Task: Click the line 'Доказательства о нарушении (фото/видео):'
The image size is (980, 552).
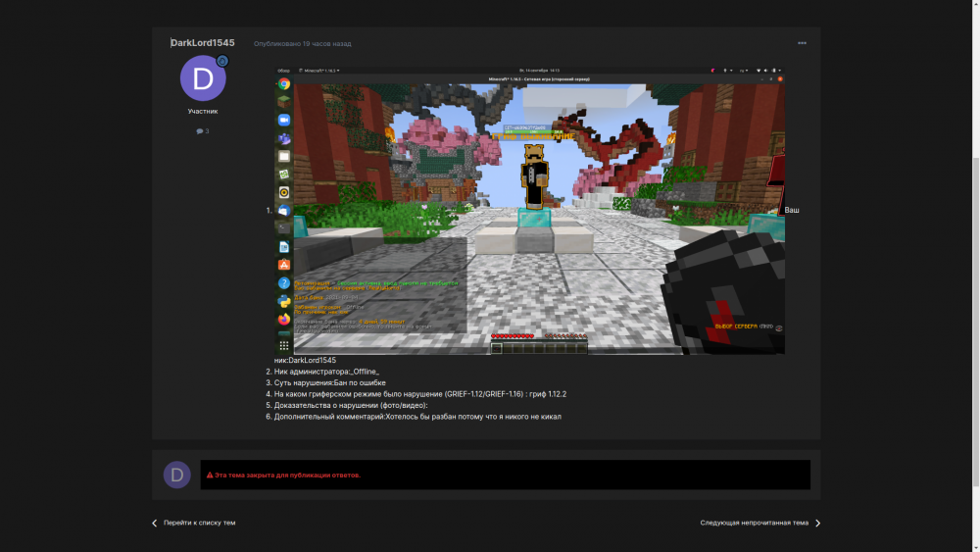Action: [x=351, y=405]
